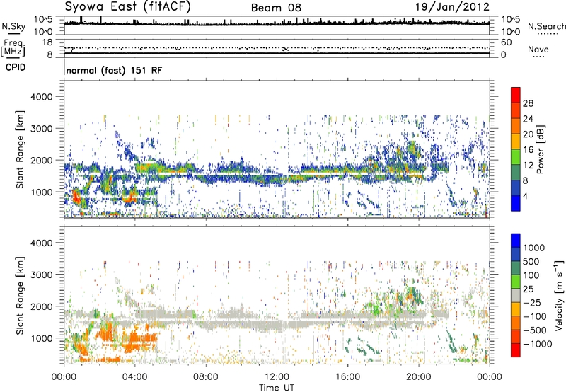Select the 'Beam 08' header label
This screenshot has width=566, height=392.
click(x=276, y=8)
